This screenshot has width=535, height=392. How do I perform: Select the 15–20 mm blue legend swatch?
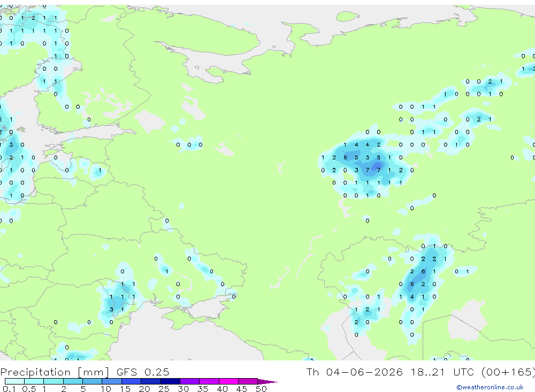132,381
